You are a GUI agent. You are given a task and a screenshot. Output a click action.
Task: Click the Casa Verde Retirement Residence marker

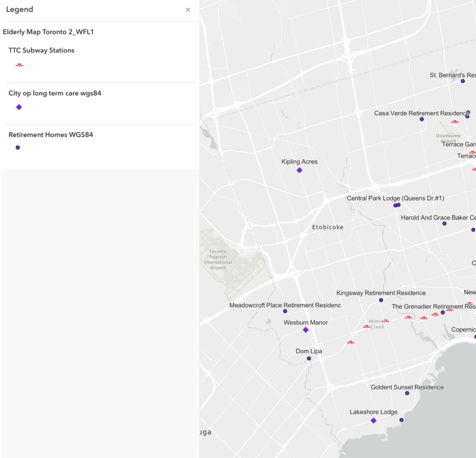(422, 119)
